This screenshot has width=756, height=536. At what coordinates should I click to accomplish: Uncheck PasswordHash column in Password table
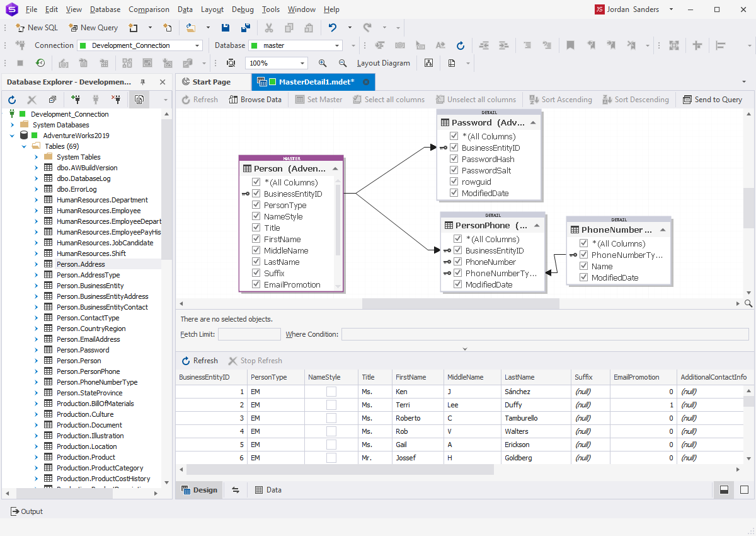coord(454,159)
